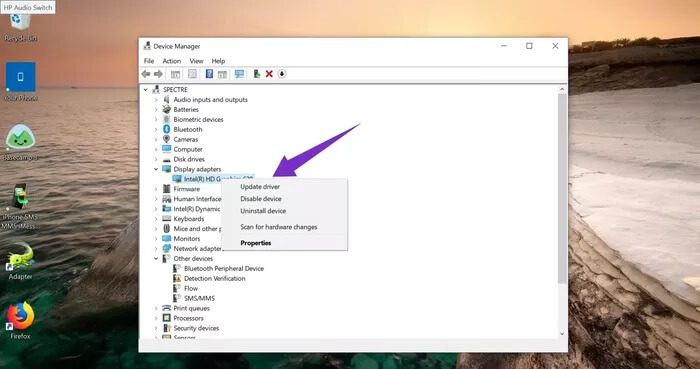Viewport: 700px width, 369px height.
Task: Open the iPhone SMS desktop shortcut
Action: pyautogui.click(x=19, y=207)
